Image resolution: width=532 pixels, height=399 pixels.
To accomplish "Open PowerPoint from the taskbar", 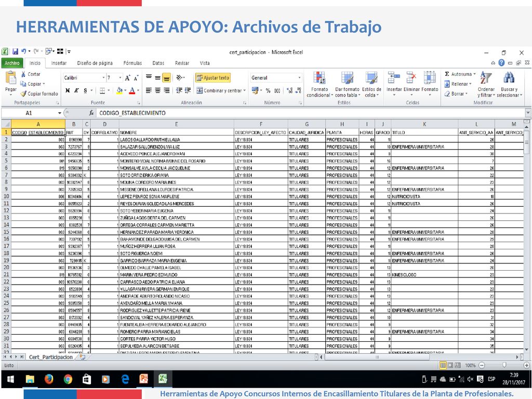I will [x=144, y=379].
